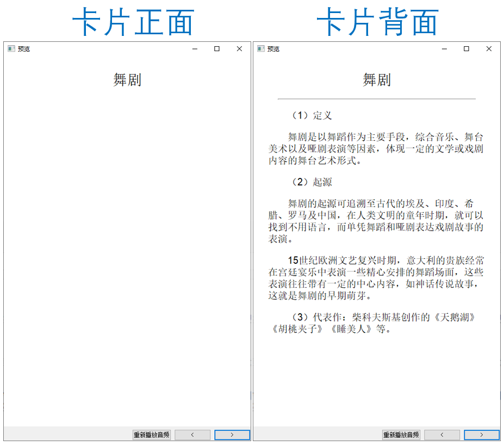Click replay audio button in right preview window
Image resolution: width=504 pixels, height=446 pixels.
point(401,435)
